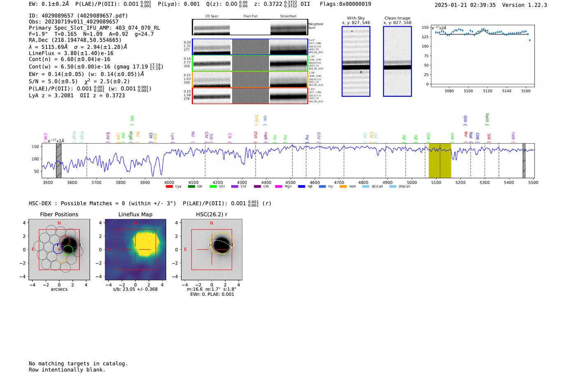
Task: Click the 403_RL_059 fiber label
Action: tap(316, 101)
